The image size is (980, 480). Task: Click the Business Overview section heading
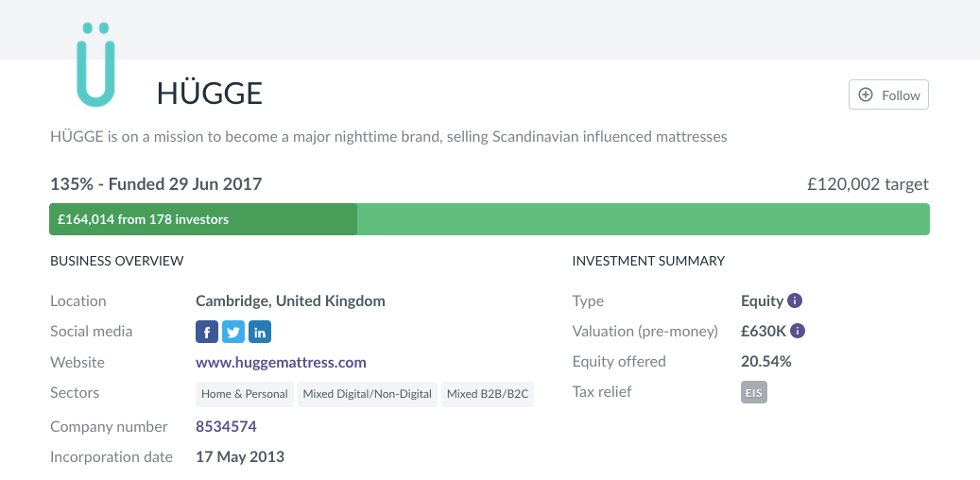(116, 261)
